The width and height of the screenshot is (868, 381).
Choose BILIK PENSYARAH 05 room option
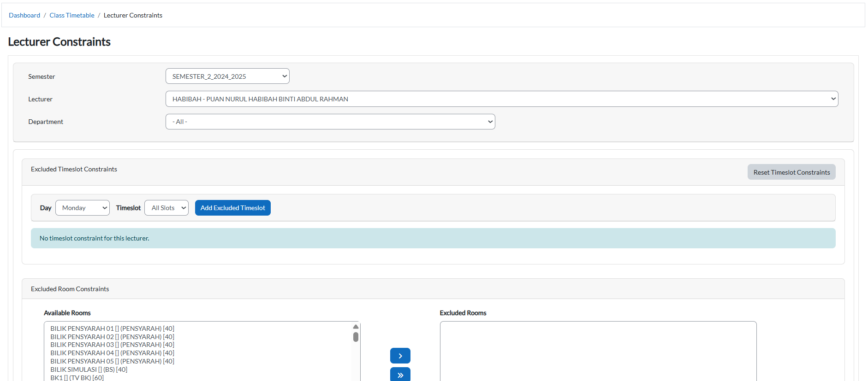click(112, 361)
